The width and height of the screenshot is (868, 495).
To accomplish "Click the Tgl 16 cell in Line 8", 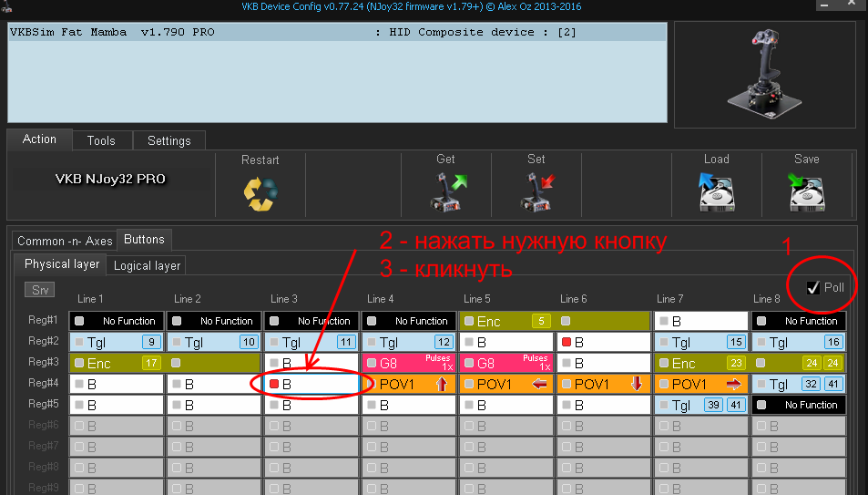I will coord(799,342).
